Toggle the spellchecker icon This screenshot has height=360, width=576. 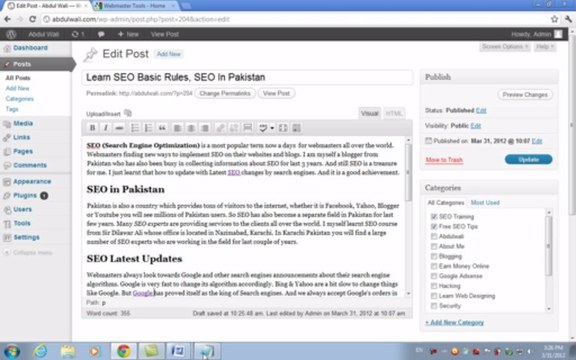point(263,128)
